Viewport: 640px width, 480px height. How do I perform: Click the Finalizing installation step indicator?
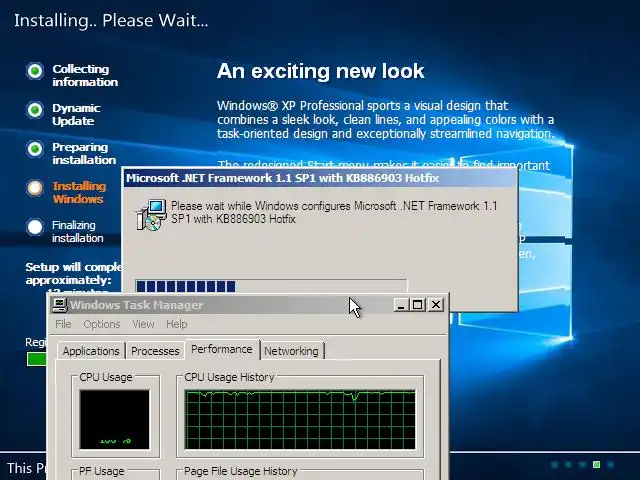[x=35, y=227]
